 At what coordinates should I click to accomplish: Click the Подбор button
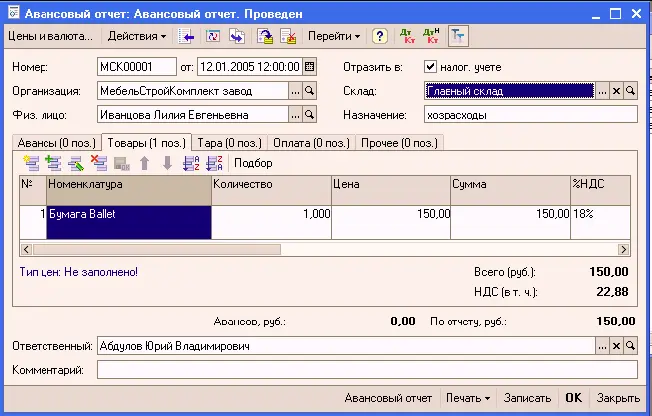(x=252, y=163)
